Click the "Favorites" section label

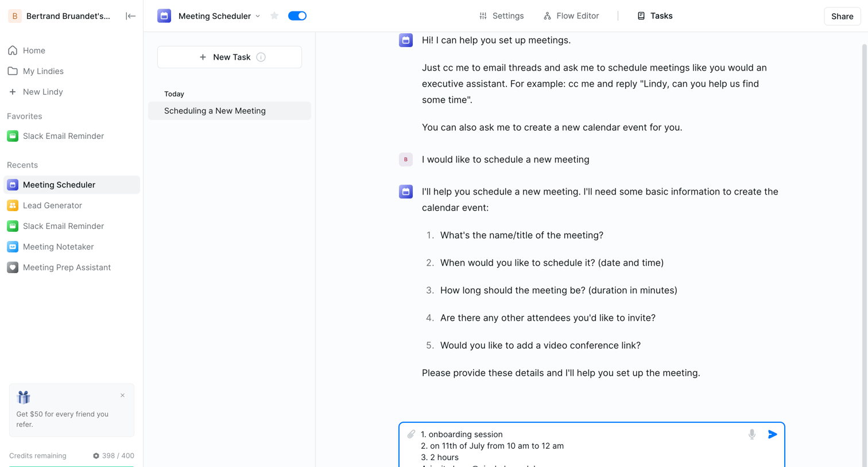tap(25, 116)
